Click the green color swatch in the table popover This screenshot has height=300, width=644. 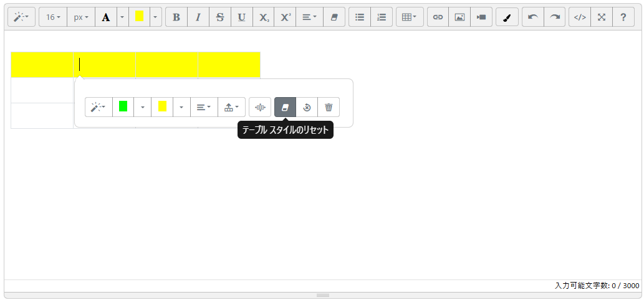[x=123, y=107]
